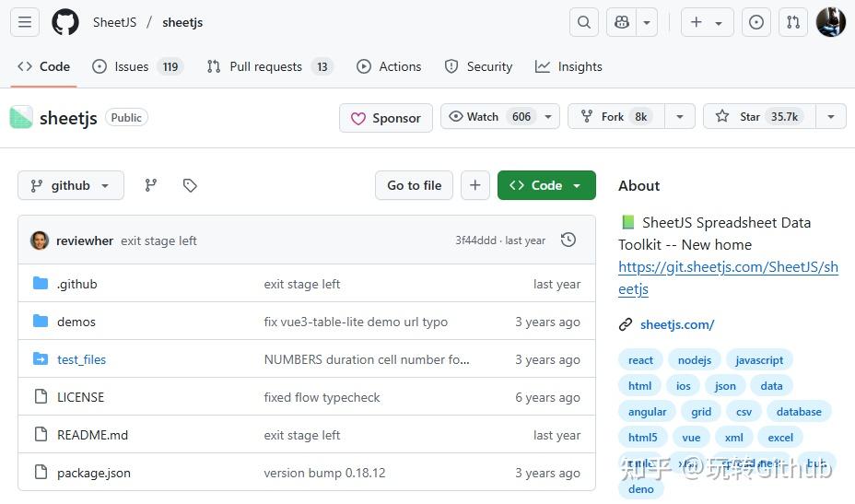Screen dimensions: 855x504
Task: Expand the Fork options dropdown arrow
Action: (x=680, y=117)
